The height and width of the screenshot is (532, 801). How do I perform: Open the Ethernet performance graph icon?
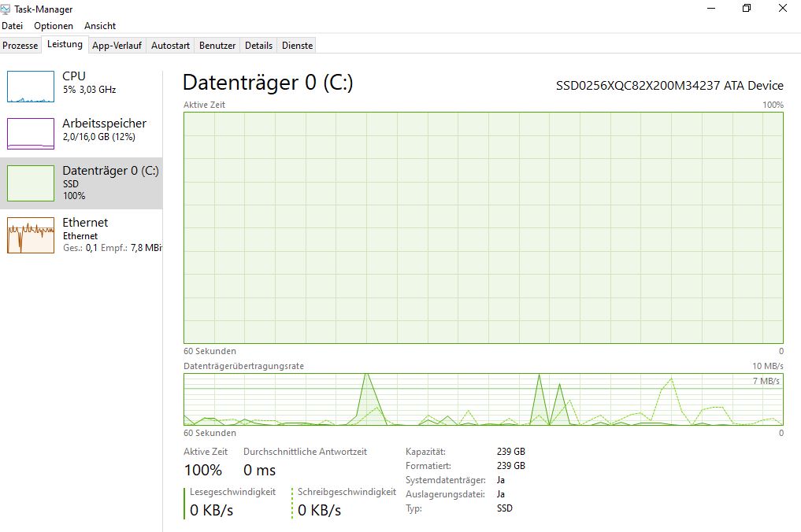point(31,235)
